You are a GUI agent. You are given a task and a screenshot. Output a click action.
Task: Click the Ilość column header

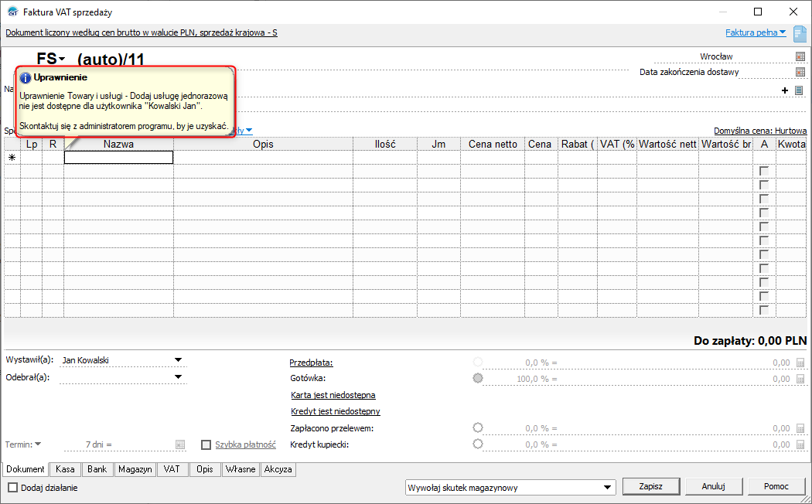385,145
